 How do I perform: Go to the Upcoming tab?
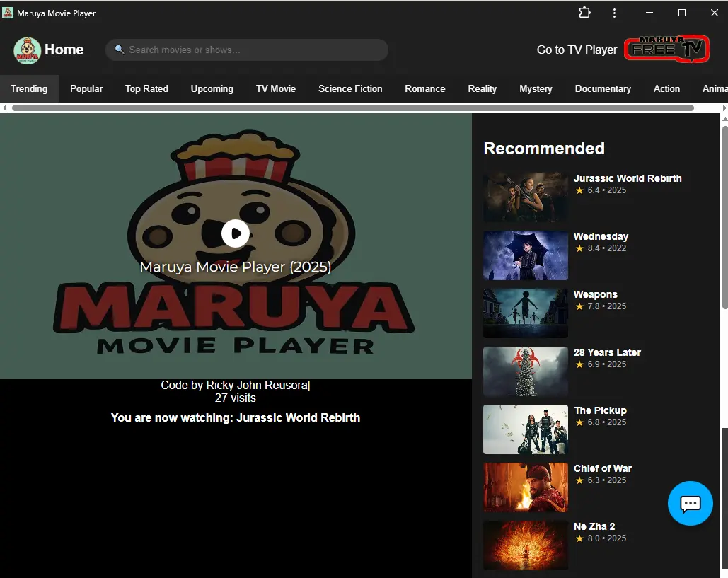pyautogui.click(x=212, y=88)
